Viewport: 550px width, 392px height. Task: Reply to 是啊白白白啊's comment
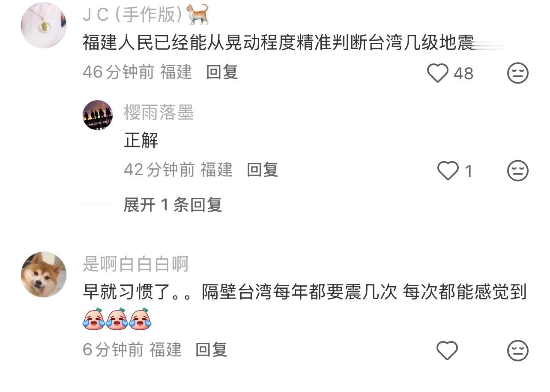[x=211, y=350]
